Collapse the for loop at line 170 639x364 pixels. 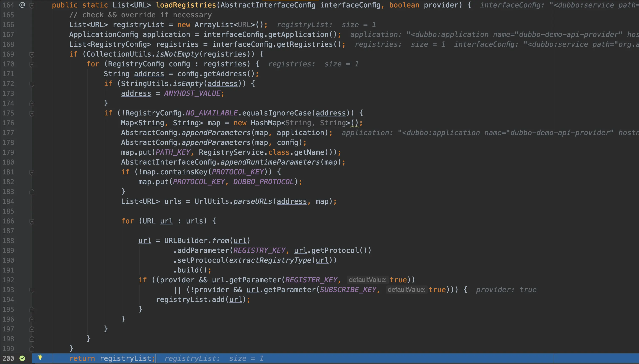tap(32, 64)
